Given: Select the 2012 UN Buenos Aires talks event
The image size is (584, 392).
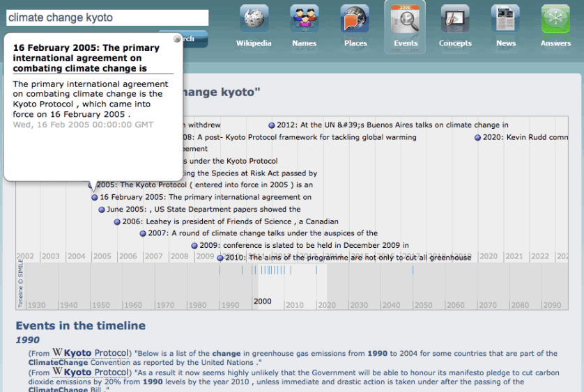Looking at the screenshot, I should tap(392, 125).
